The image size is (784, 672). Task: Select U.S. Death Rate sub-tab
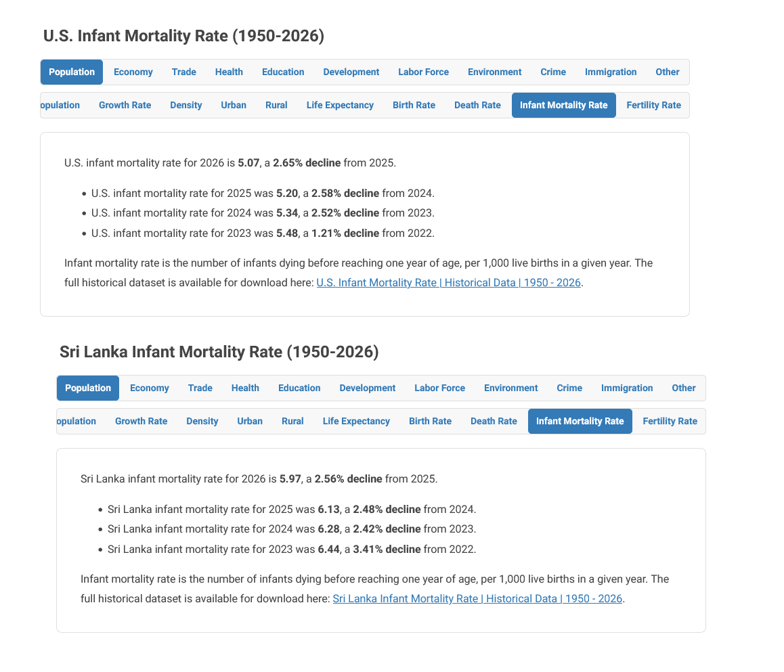pyautogui.click(x=477, y=105)
